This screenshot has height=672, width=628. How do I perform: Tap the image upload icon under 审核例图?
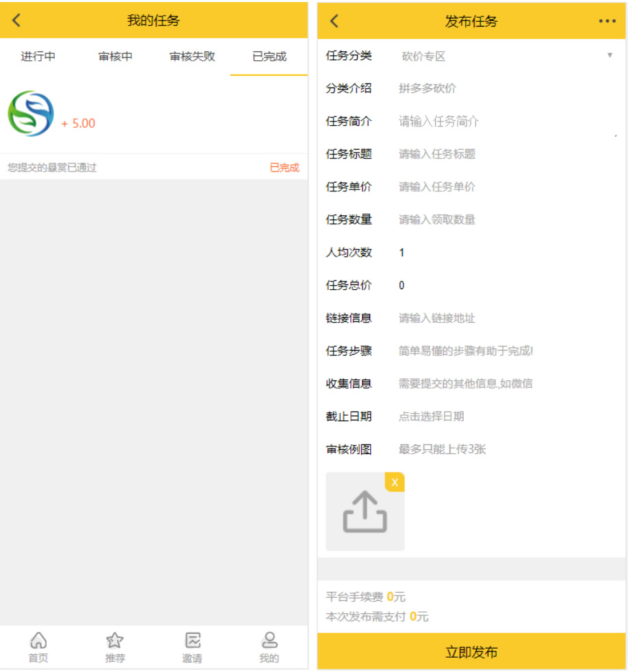click(365, 511)
